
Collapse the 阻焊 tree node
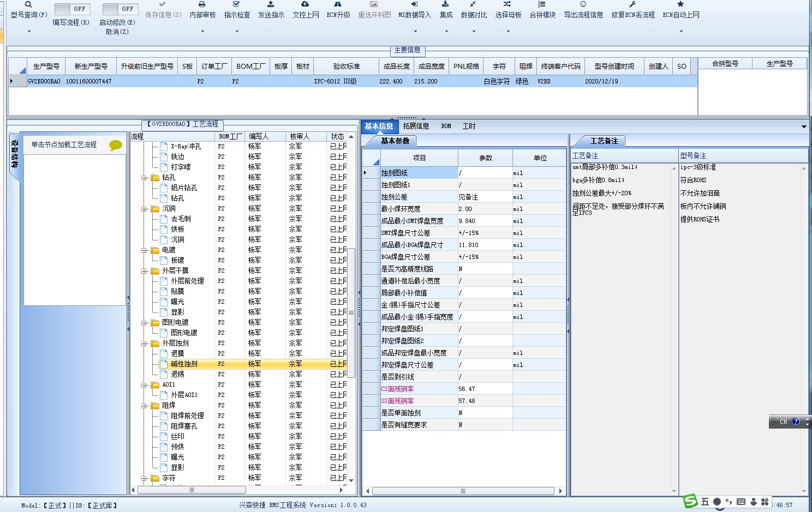145,406
